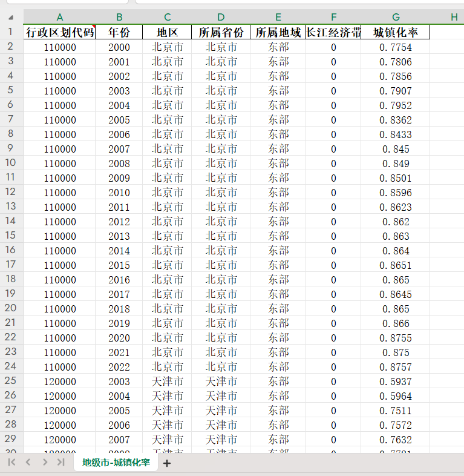Select cell with value 0.8651

click(x=396, y=266)
